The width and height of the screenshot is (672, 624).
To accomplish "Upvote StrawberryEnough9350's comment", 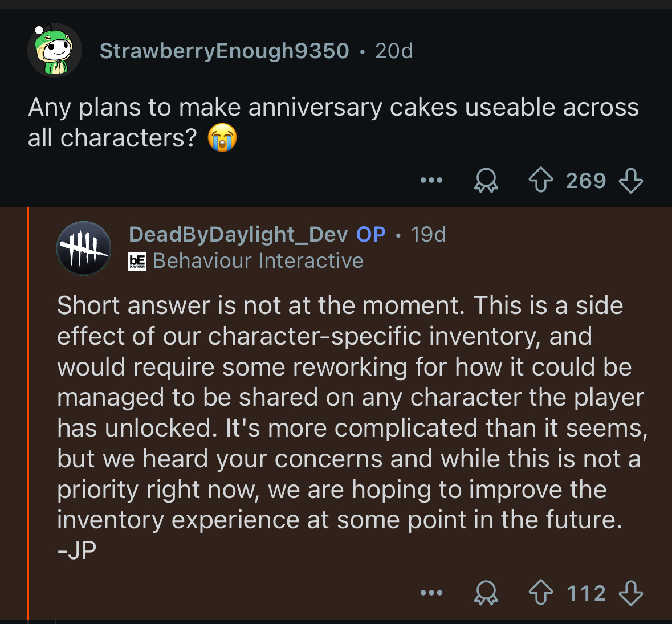I will coord(540,181).
